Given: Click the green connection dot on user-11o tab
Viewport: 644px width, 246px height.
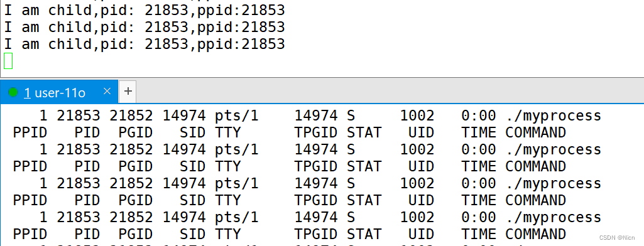Looking at the screenshot, I should click(13, 92).
